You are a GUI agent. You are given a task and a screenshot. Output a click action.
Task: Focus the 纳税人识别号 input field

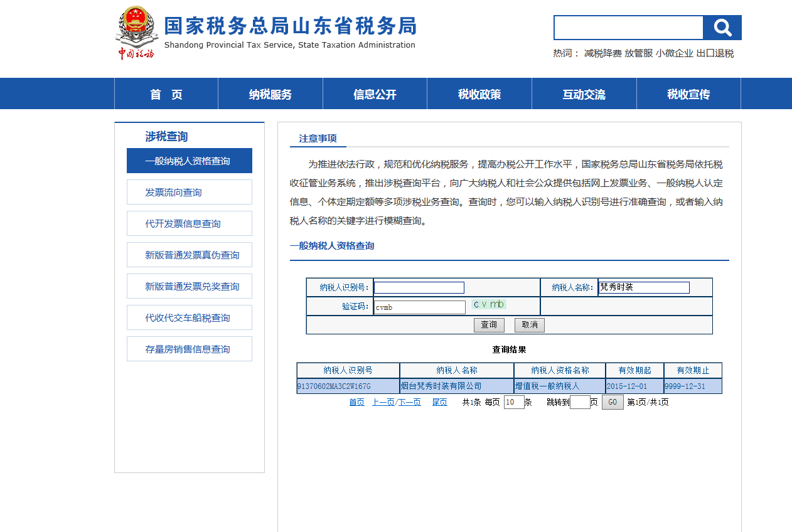(419, 288)
